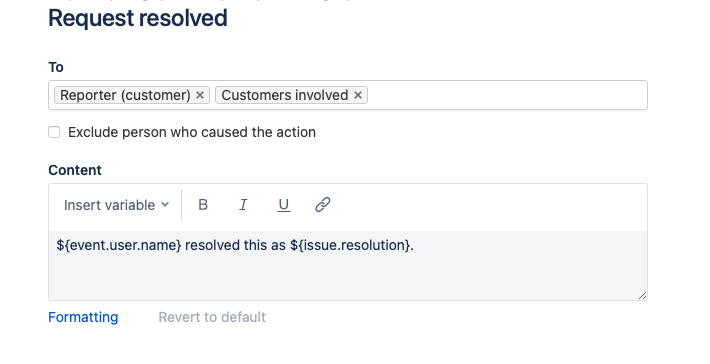
Task: Insert a hyperlink using the chain icon
Action: coord(323,205)
